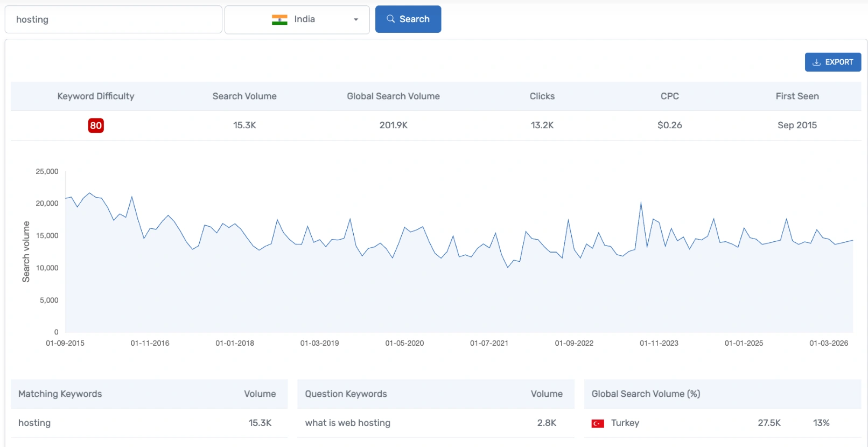
Task: Click the 01-01-2018 date axis label
Action: coord(235,343)
